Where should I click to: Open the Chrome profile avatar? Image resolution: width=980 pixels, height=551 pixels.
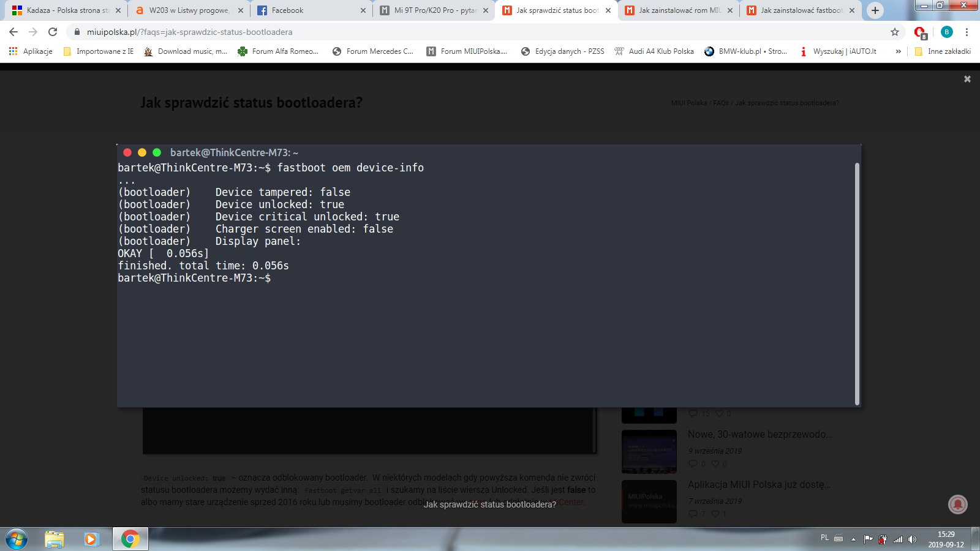tap(946, 32)
